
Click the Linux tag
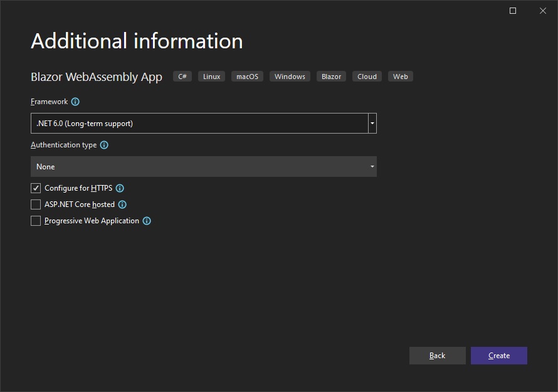tap(212, 77)
